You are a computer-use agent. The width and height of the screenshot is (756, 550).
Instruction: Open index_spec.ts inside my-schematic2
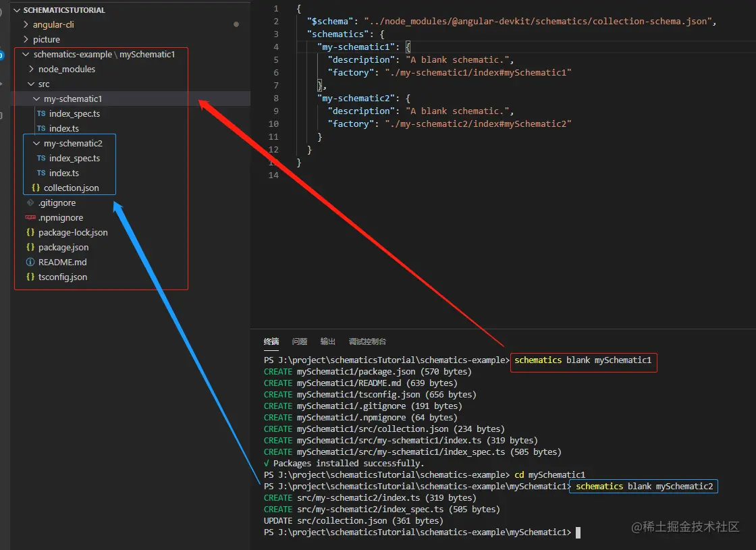tap(74, 158)
